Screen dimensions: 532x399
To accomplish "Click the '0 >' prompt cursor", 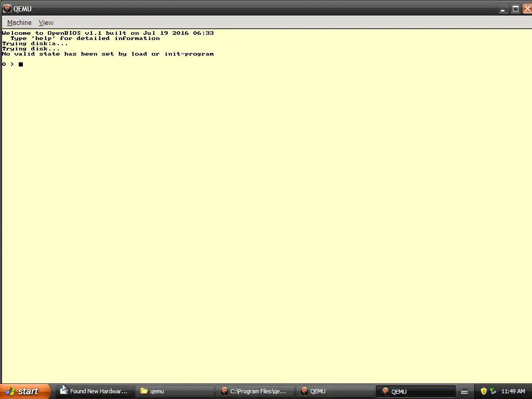I will pyautogui.click(x=21, y=64).
